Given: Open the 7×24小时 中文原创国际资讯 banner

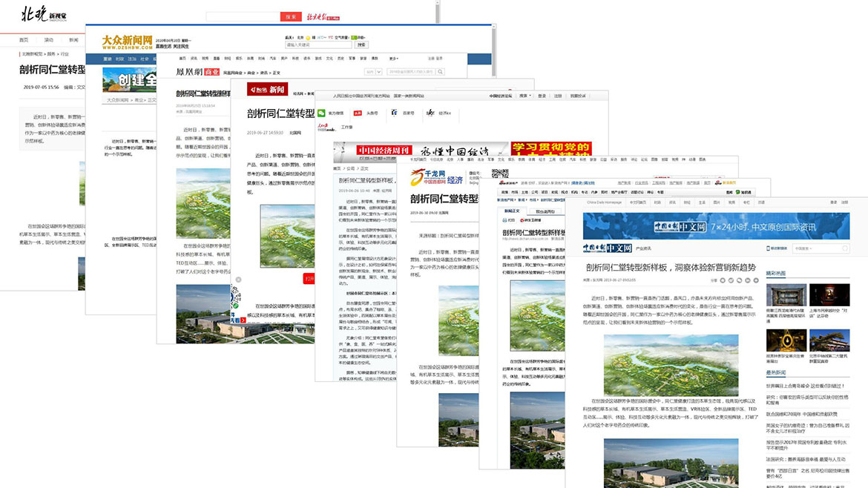Looking at the screenshot, I should (x=716, y=226).
